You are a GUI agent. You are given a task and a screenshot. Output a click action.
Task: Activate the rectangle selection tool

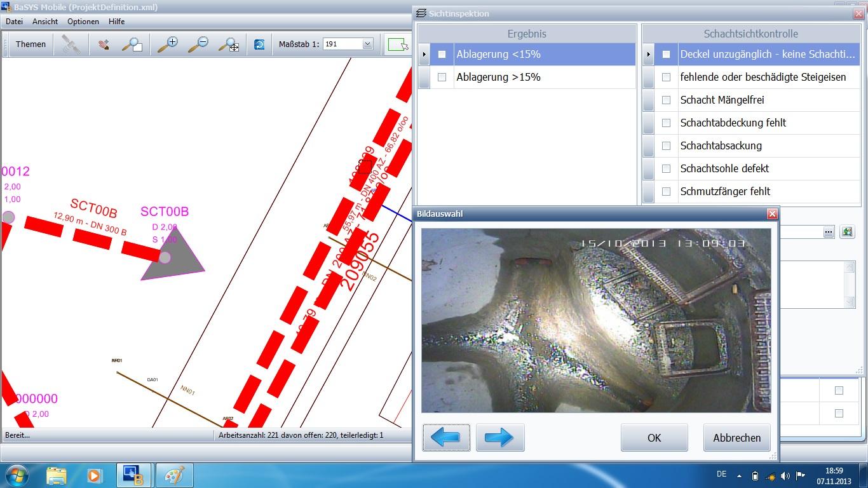pos(398,44)
